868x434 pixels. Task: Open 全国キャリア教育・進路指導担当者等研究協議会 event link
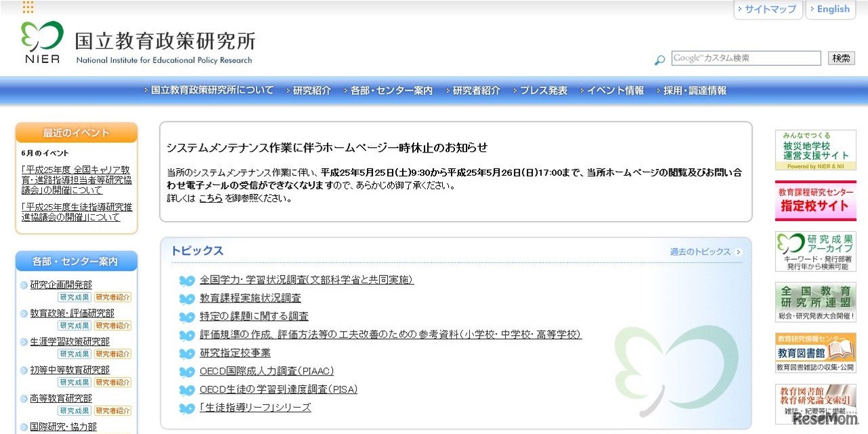point(77,180)
